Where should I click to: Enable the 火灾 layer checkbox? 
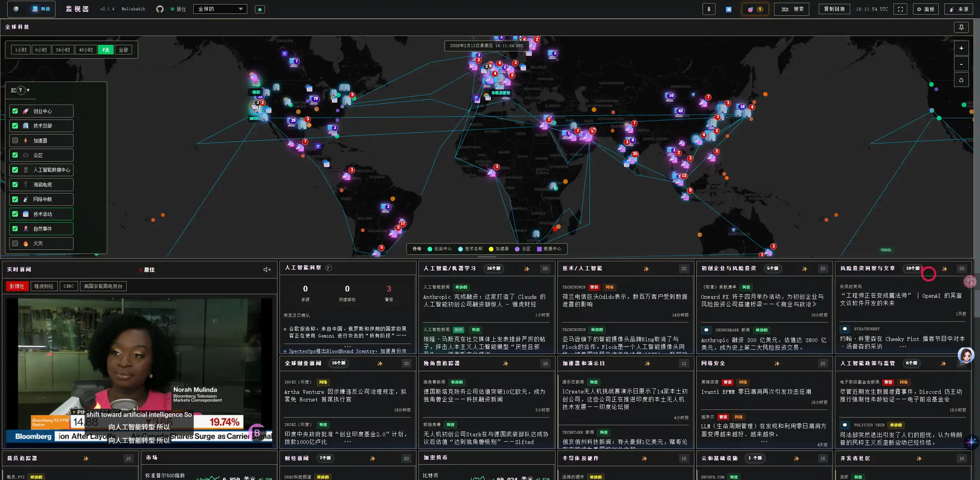pos(15,243)
